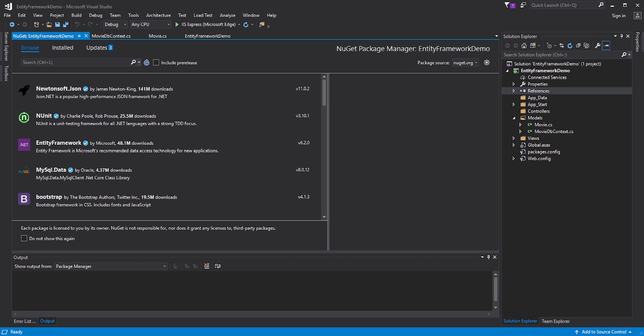Expand the References node
Image resolution: width=644 pixels, height=336 pixels.
514,91
